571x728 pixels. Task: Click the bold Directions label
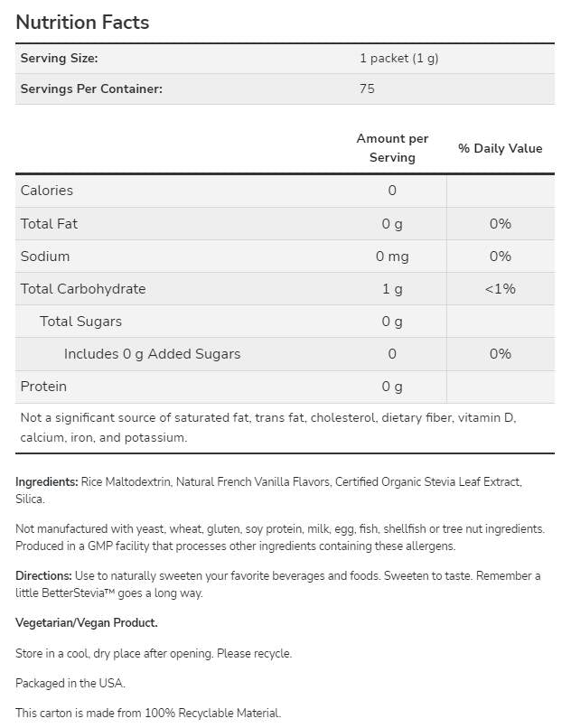pyautogui.click(x=43, y=576)
